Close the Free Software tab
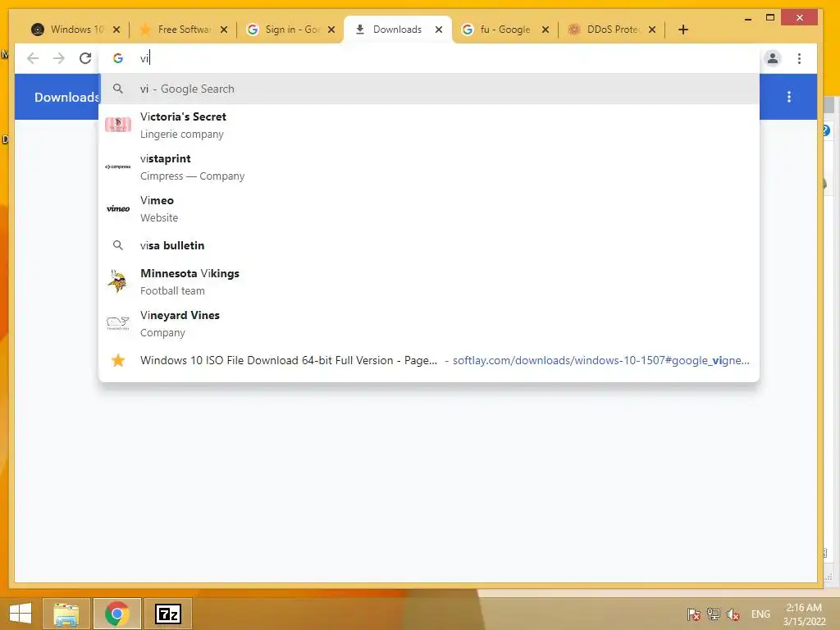 pyautogui.click(x=224, y=30)
